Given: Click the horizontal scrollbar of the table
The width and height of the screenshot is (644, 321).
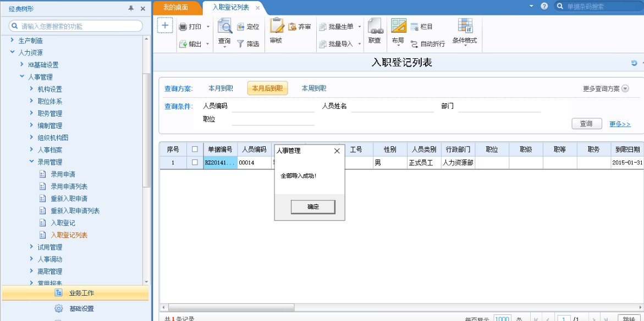Looking at the screenshot, I should pos(231,307).
